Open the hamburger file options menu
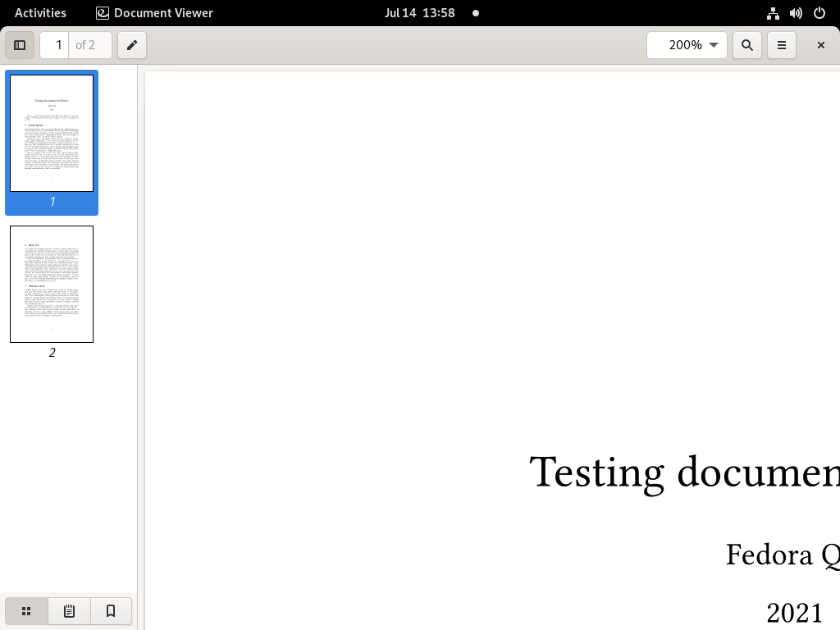The width and height of the screenshot is (840, 630). (x=782, y=45)
